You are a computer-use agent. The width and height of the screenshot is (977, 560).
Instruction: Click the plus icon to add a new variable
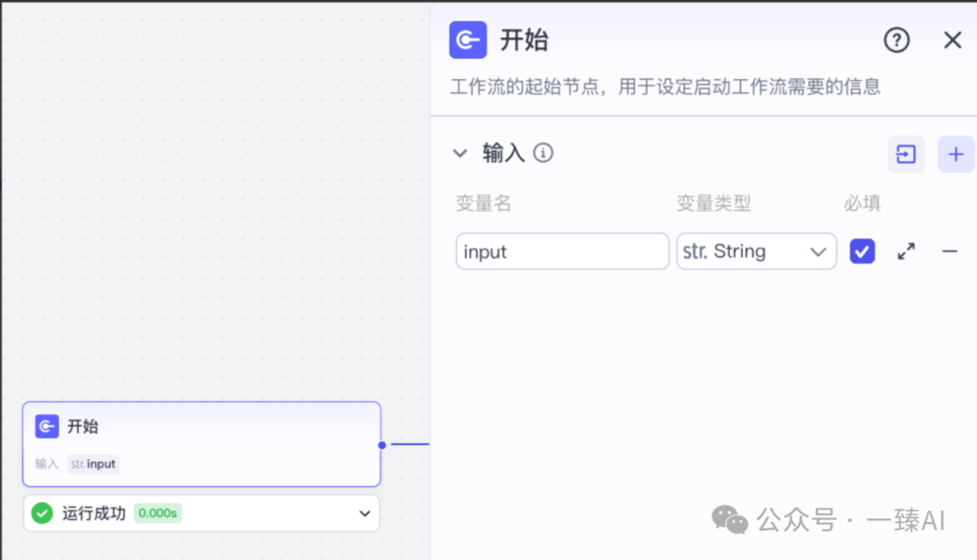pyautogui.click(x=955, y=154)
